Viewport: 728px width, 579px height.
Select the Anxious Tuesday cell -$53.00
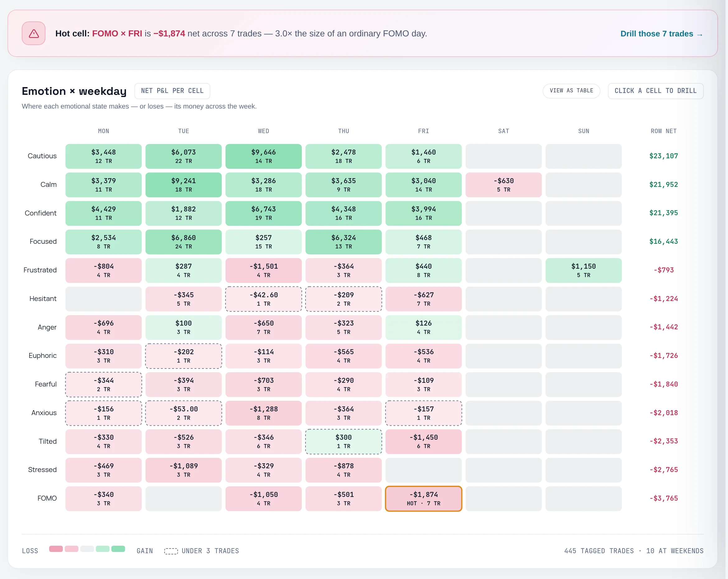click(x=183, y=413)
